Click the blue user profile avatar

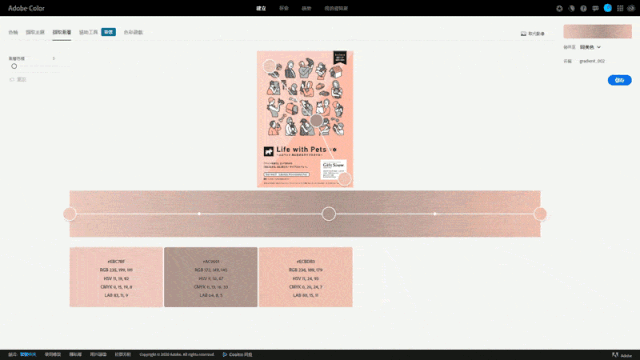(608, 8)
